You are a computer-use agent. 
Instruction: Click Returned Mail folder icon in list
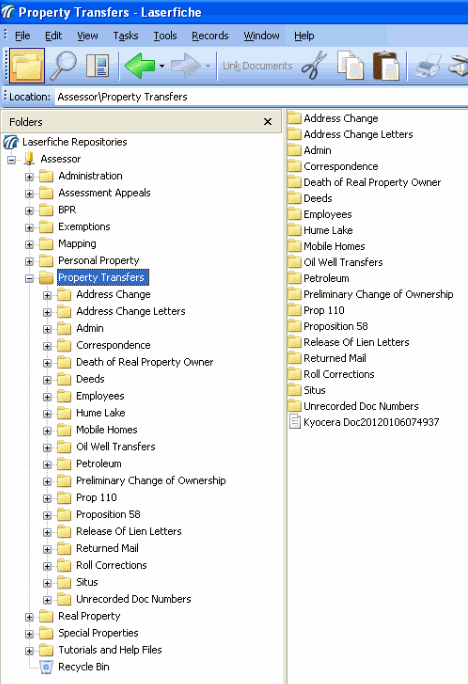tap(295, 358)
